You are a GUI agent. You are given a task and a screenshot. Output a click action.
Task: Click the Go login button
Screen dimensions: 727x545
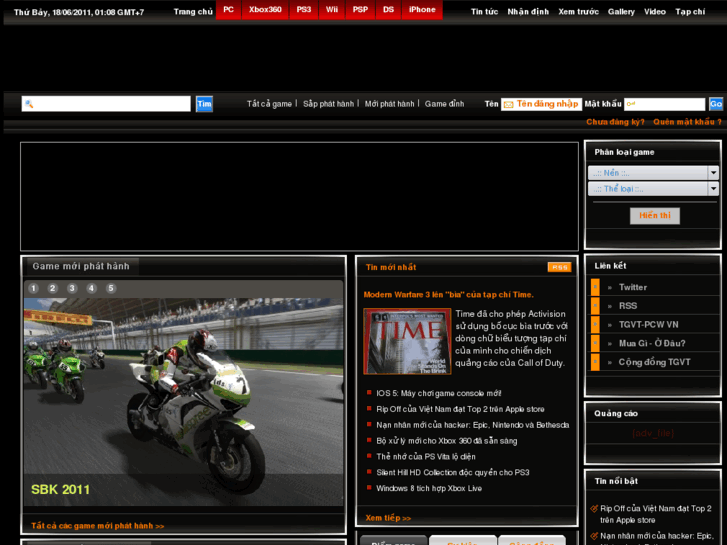pos(715,104)
